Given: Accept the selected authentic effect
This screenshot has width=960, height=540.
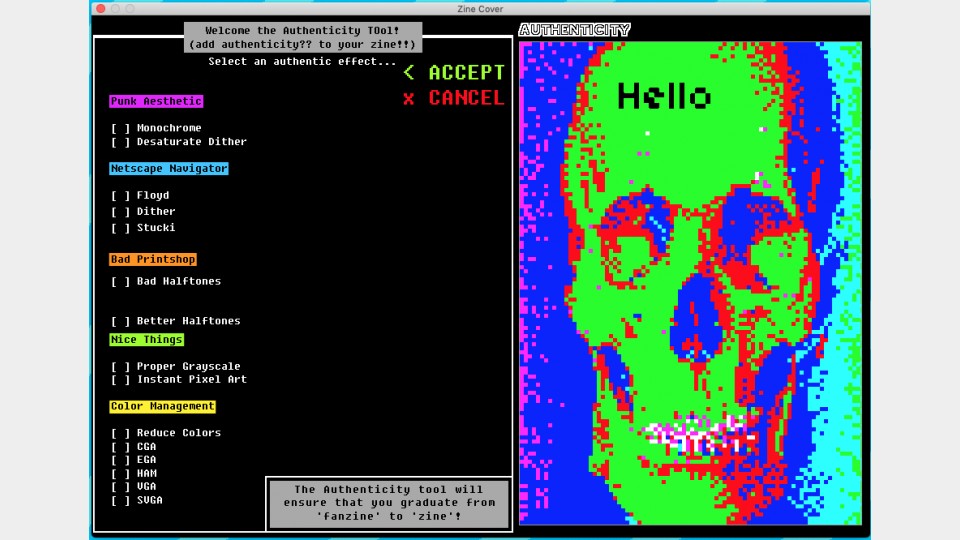Looking at the screenshot, I should [454, 72].
